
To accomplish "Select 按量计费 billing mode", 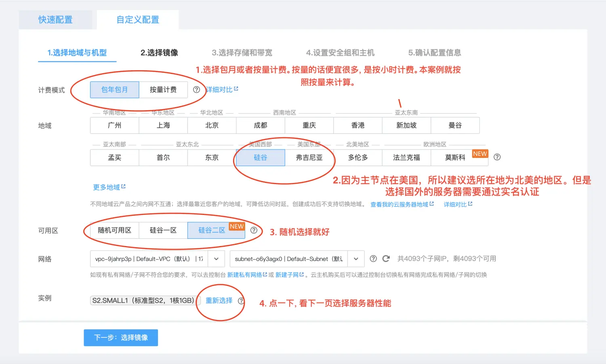I will pos(163,90).
